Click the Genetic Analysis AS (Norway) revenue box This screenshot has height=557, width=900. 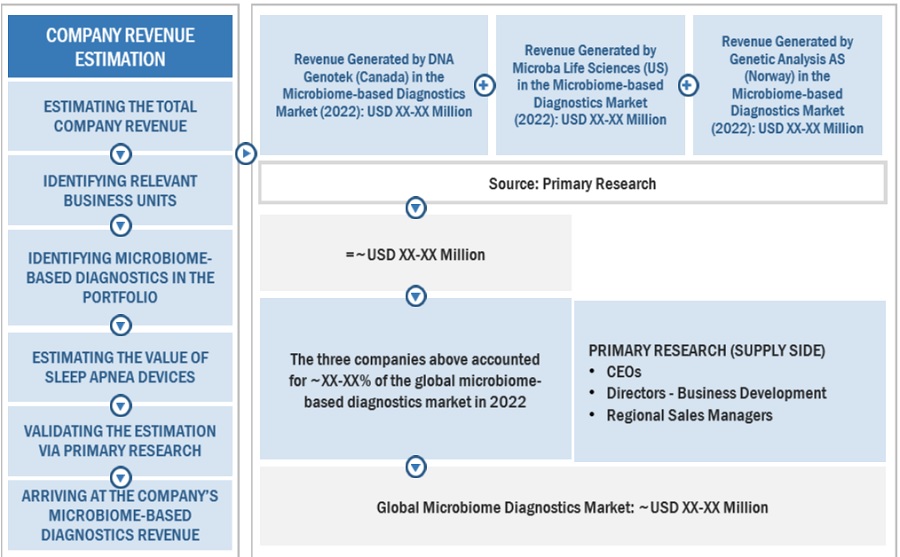787,85
